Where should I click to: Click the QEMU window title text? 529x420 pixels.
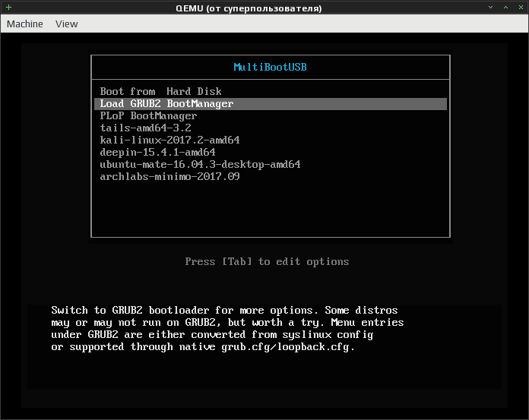(x=249, y=8)
